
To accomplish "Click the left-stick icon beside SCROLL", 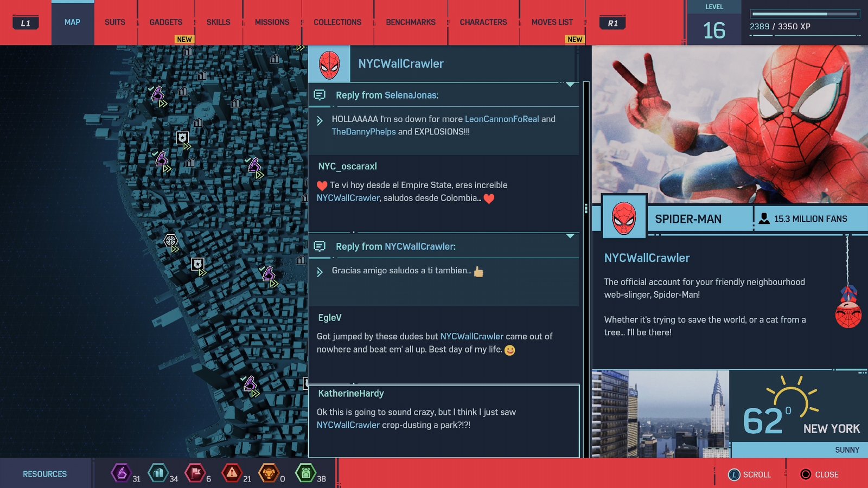I will [734, 474].
